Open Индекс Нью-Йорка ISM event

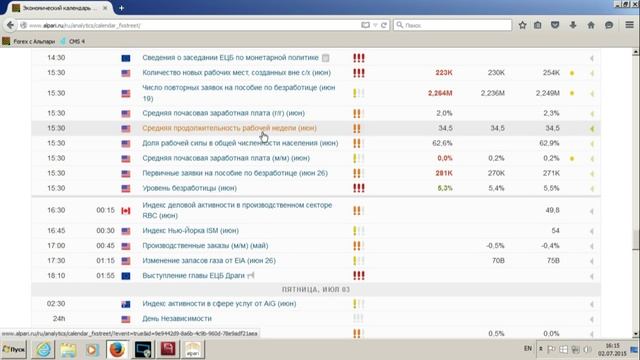[x=190, y=231]
